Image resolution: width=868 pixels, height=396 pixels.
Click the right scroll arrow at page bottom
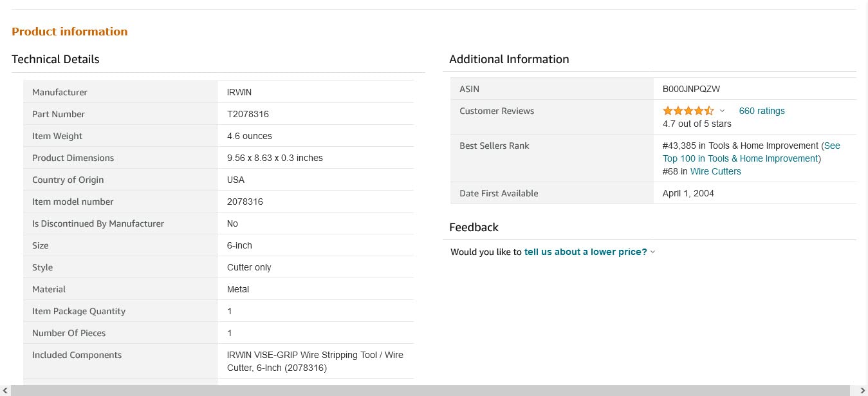tap(863, 390)
